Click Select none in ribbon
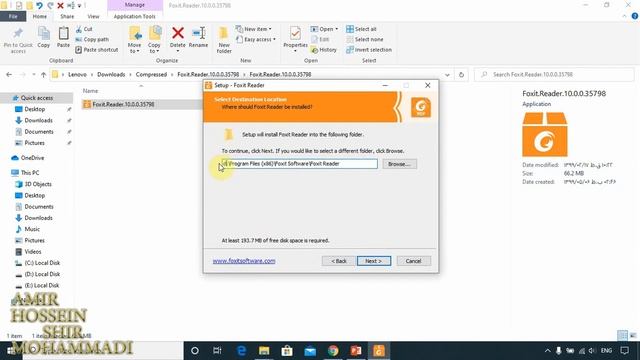 (x=364, y=40)
